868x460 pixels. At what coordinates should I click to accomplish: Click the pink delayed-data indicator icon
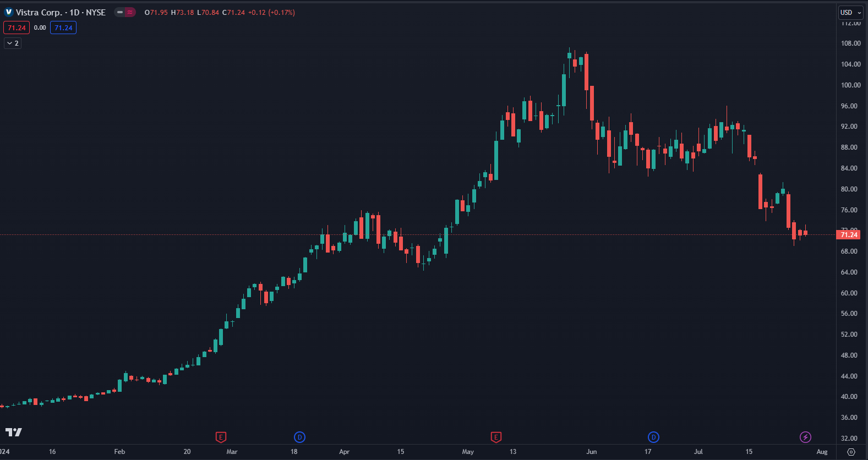coord(130,12)
